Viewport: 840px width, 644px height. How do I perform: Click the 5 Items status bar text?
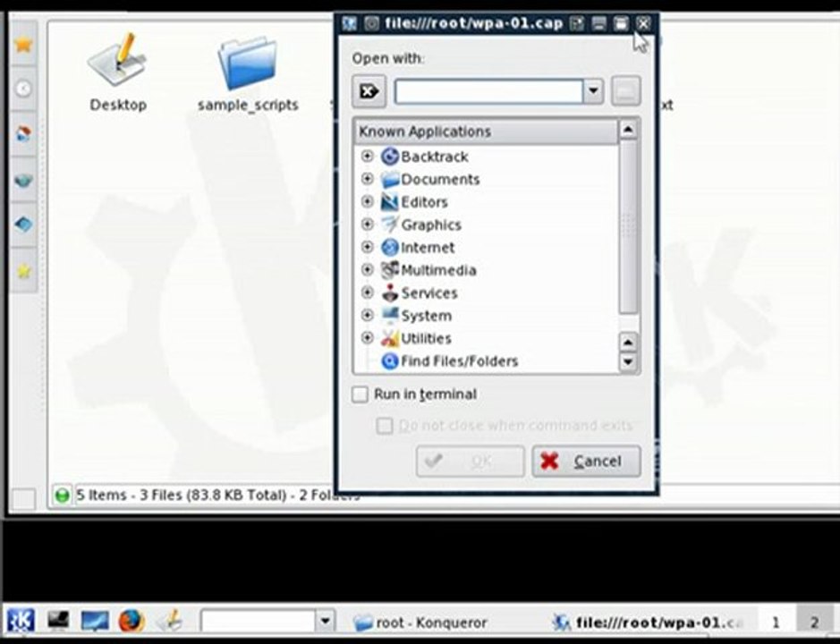tap(217, 496)
